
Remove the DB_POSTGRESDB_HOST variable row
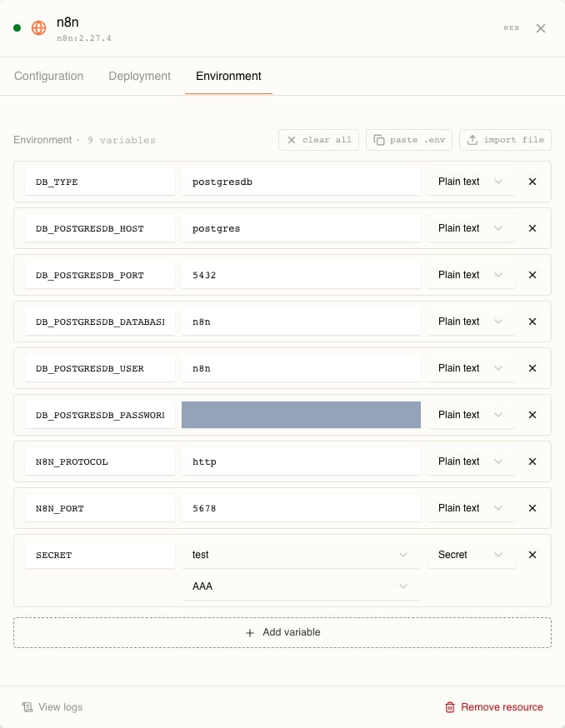(x=532, y=228)
